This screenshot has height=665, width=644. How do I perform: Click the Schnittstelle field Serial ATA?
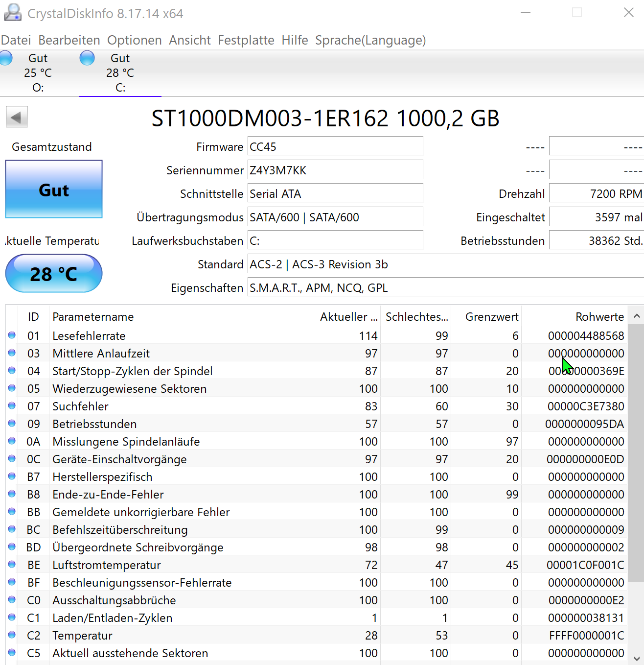[x=335, y=194]
